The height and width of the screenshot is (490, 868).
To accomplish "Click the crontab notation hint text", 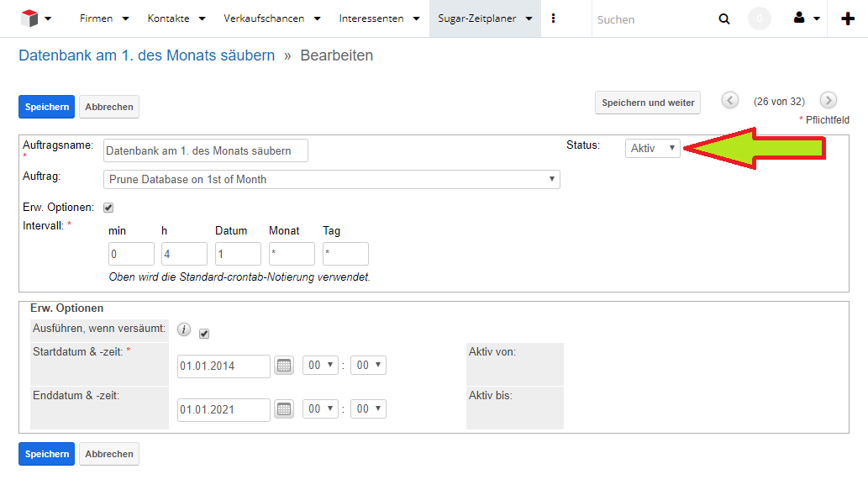I will point(239,277).
